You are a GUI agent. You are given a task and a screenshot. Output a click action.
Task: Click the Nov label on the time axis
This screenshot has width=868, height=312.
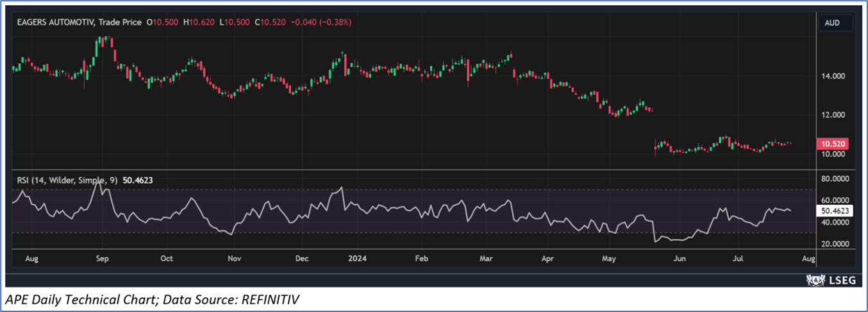point(234,259)
